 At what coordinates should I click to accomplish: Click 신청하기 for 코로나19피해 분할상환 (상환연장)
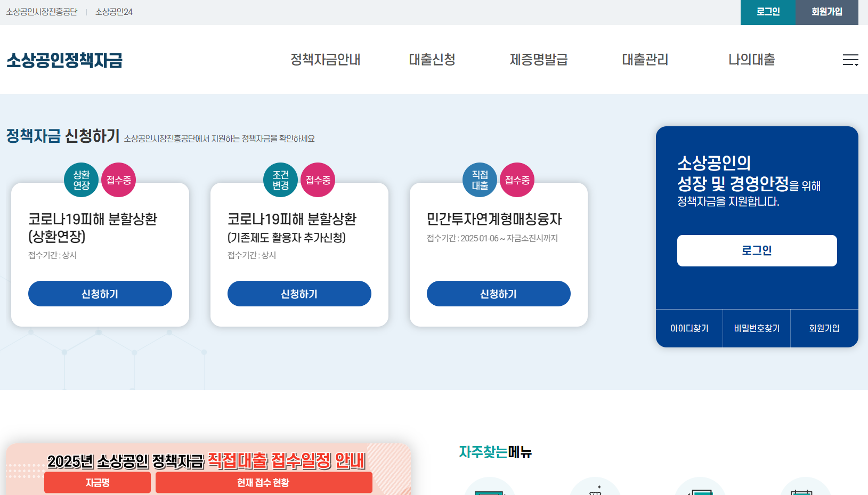pyautogui.click(x=100, y=294)
